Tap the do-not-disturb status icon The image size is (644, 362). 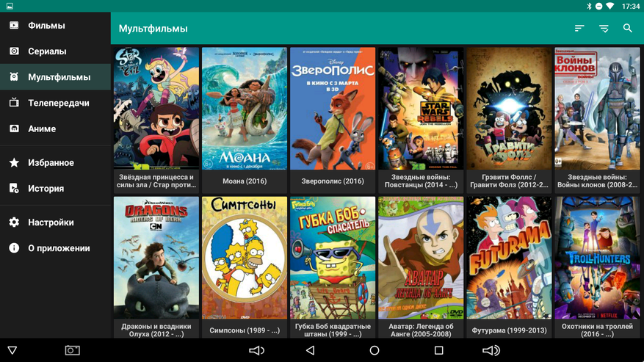tap(598, 6)
